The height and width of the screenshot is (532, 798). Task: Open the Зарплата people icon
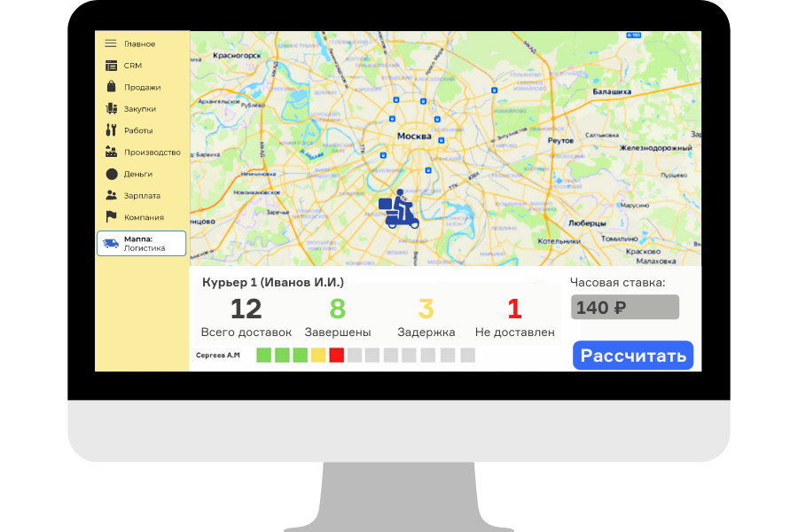(111, 195)
